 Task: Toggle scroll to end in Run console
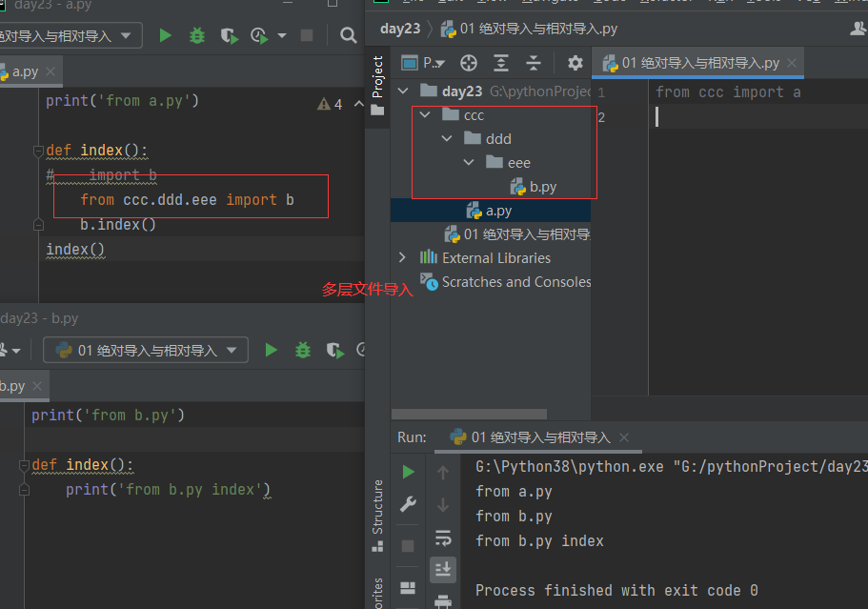[443, 569]
